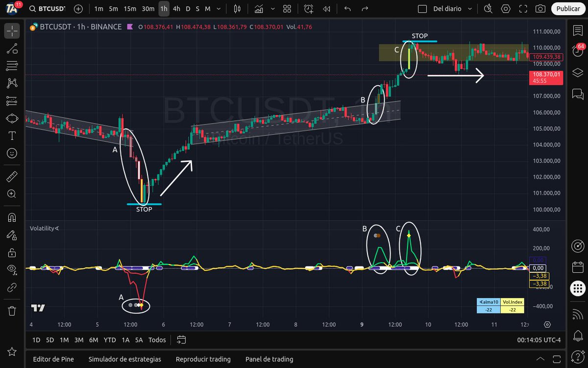Switch to the 30m timeframe

coord(148,9)
